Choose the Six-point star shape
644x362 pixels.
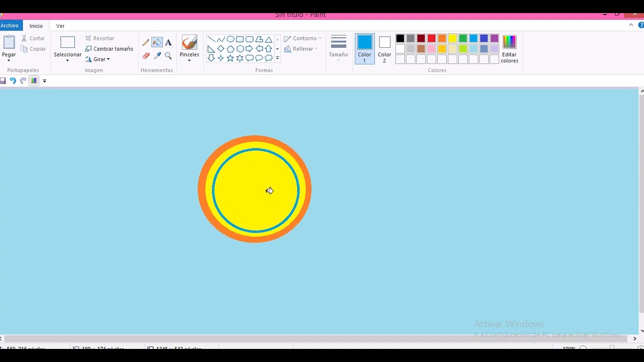coord(240,58)
